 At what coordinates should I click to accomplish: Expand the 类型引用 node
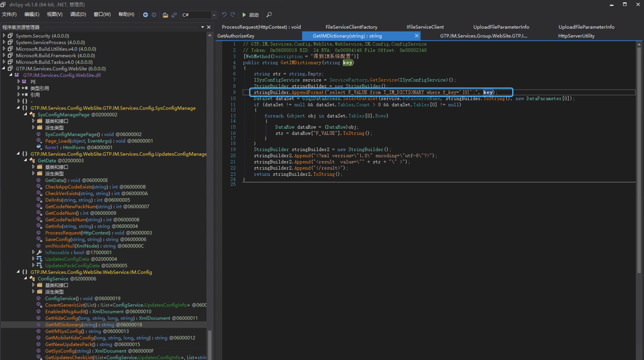pyautogui.click(x=18, y=88)
